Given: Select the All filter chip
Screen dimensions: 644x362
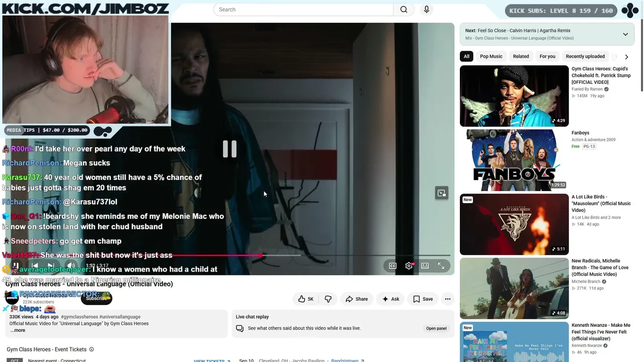Looking at the screenshot, I should tap(466, 56).
